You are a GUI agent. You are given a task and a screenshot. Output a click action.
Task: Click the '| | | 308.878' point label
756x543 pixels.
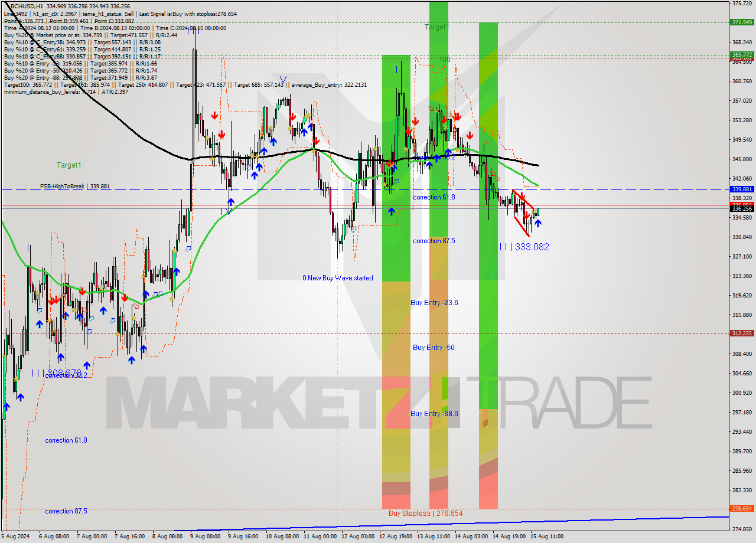coord(56,373)
